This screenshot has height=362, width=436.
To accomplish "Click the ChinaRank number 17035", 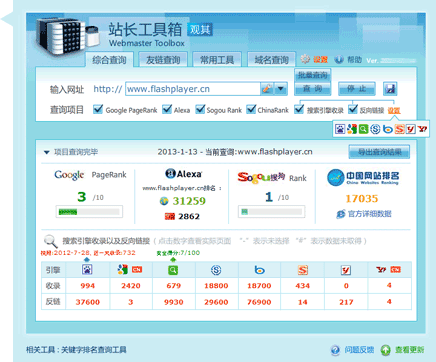I will pos(362,199).
